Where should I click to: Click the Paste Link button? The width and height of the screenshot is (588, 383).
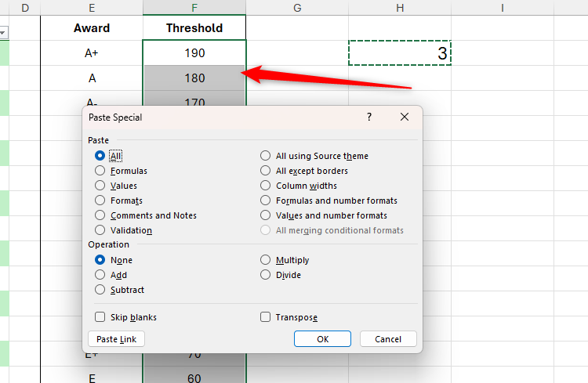point(117,339)
